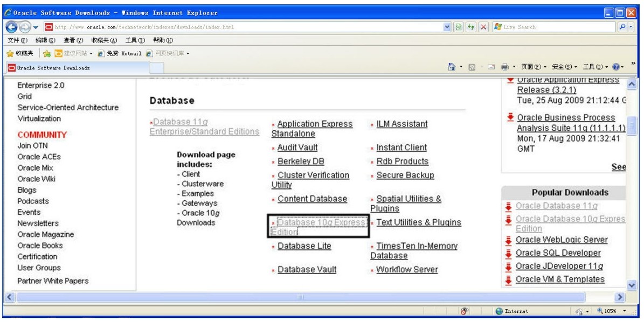Open the 收藏夹(A) menu

[104, 40]
